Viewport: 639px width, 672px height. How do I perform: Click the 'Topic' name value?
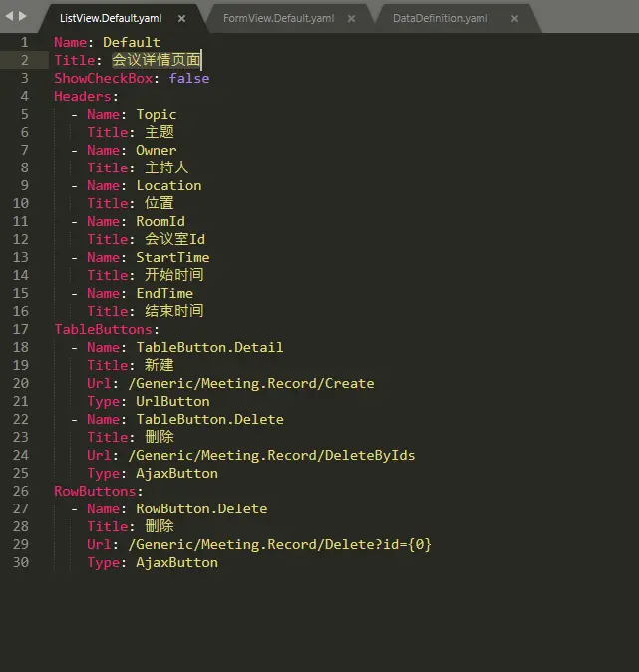157,115
